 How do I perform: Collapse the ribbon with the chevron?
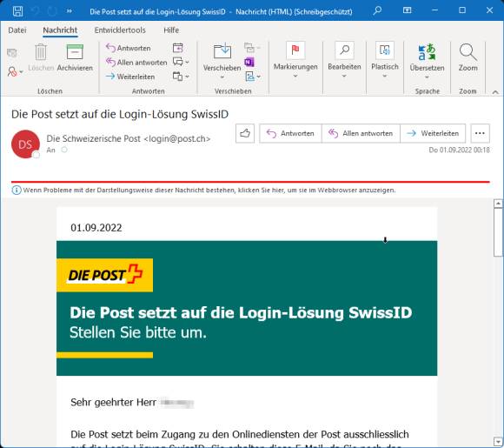pyautogui.click(x=495, y=92)
